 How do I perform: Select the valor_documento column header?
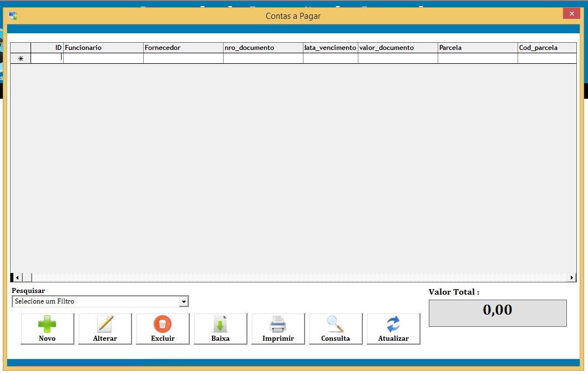pyautogui.click(x=398, y=48)
